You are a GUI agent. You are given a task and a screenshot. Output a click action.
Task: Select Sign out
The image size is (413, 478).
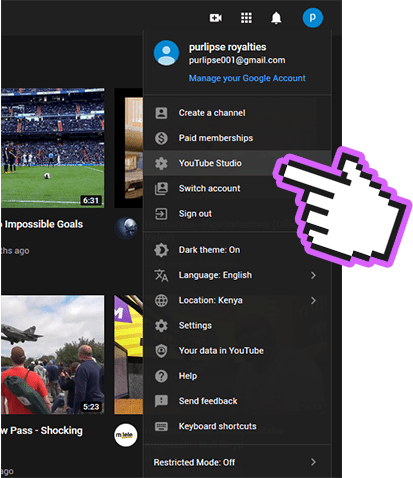[237, 214]
